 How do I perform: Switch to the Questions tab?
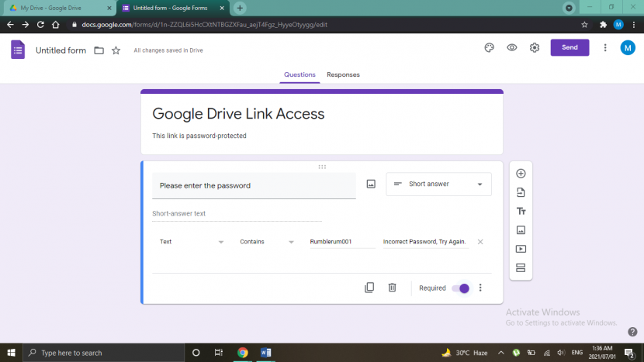[x=299, y=74]
